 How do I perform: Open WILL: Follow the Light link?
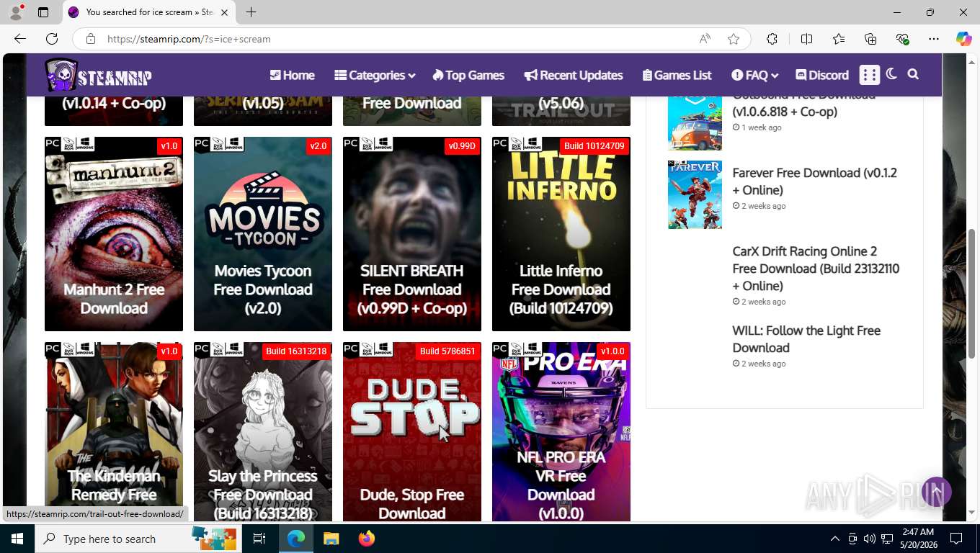pyautogui.click(x=806, y=339)
